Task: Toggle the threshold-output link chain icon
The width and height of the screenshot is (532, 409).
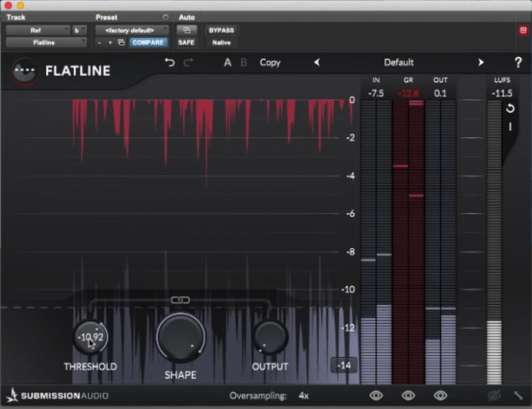Action: (x=180, y=300)
